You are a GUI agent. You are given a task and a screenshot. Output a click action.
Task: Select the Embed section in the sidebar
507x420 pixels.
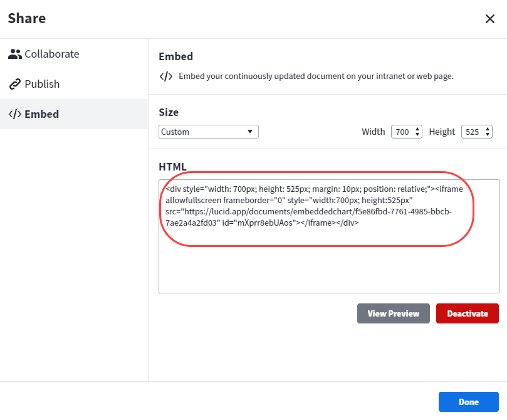[x=43, y=114]
